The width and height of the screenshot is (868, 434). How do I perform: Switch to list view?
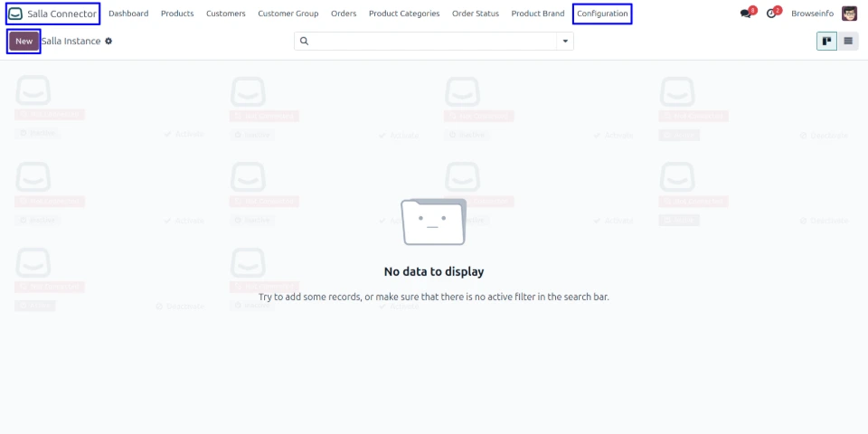tap(848, 41)
